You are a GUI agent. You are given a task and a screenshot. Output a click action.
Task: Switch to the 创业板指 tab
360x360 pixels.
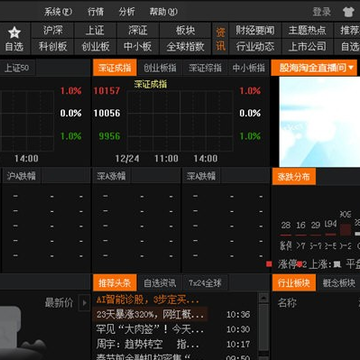point(160,68)
